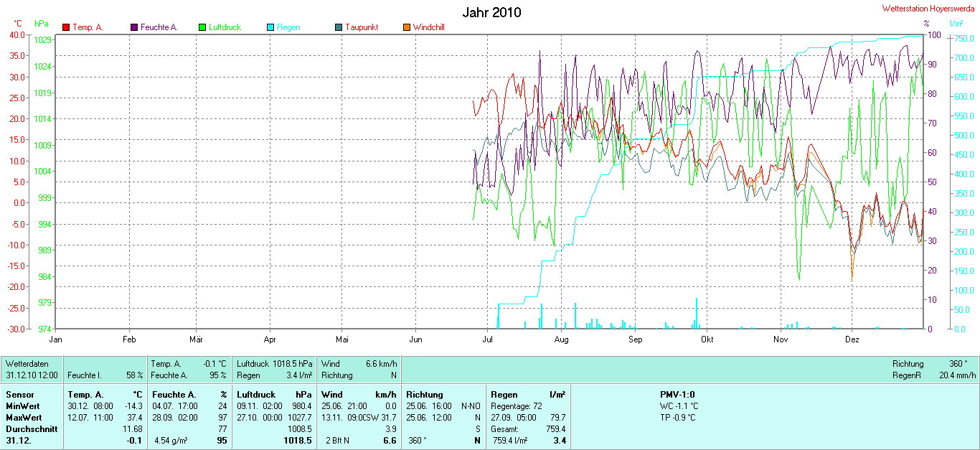Image resolution: width=980 pixels, height=450 pixels.
Task: Click the hPa pressure axis unit label
Action: [42, 24]
